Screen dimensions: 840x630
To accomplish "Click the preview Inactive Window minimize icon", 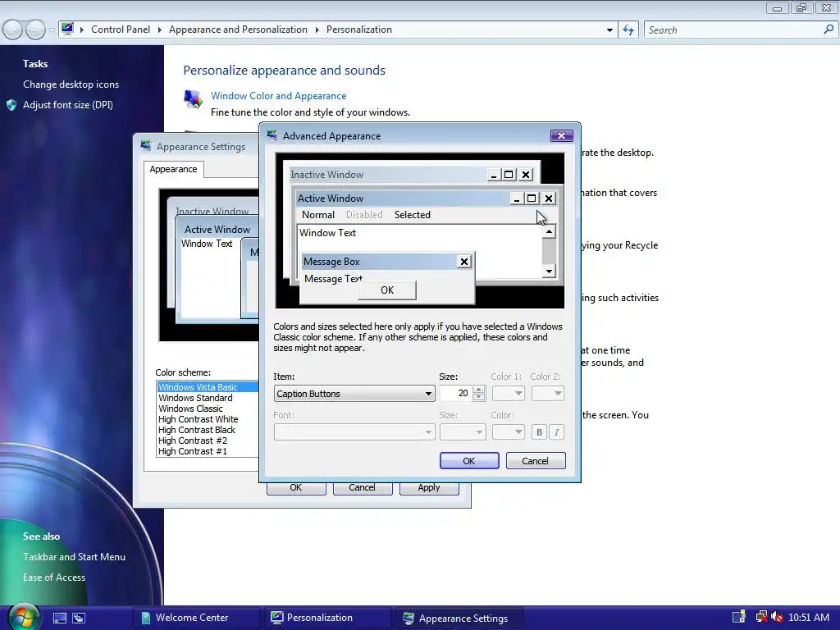I will pos(493,175).
